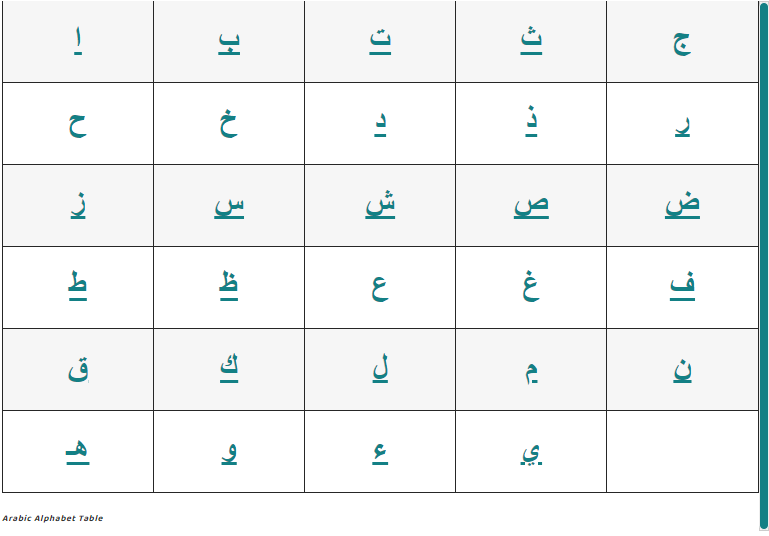Screen dimensions: 769x536
Task: Select the letter Kaf (ك) link
Action: pos(229,368)
